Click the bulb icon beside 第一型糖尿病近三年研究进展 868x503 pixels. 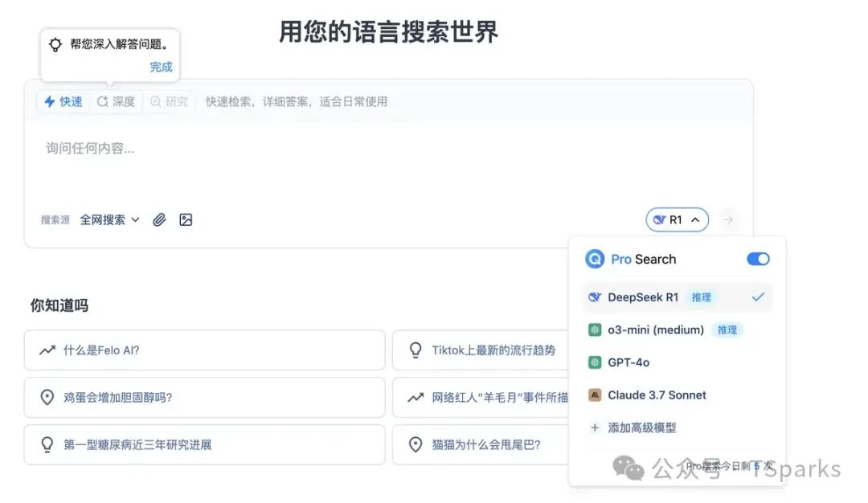point(47,444)
